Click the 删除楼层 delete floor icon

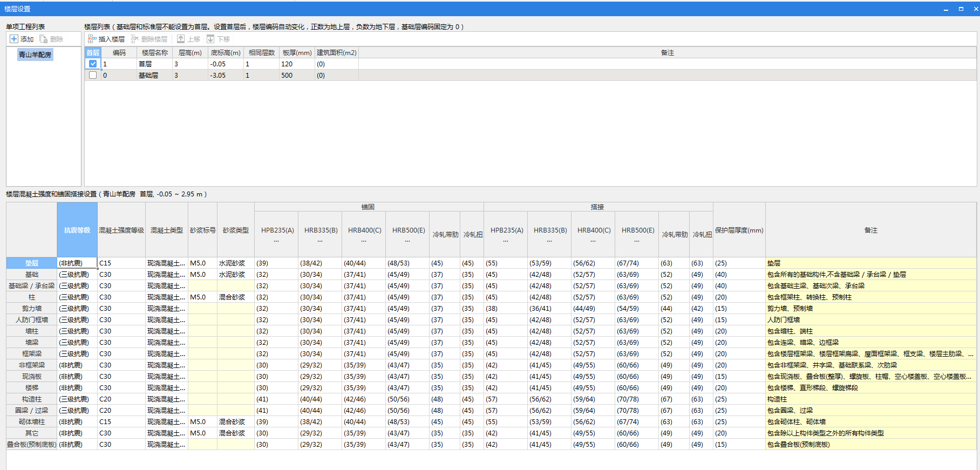point(135,39)
